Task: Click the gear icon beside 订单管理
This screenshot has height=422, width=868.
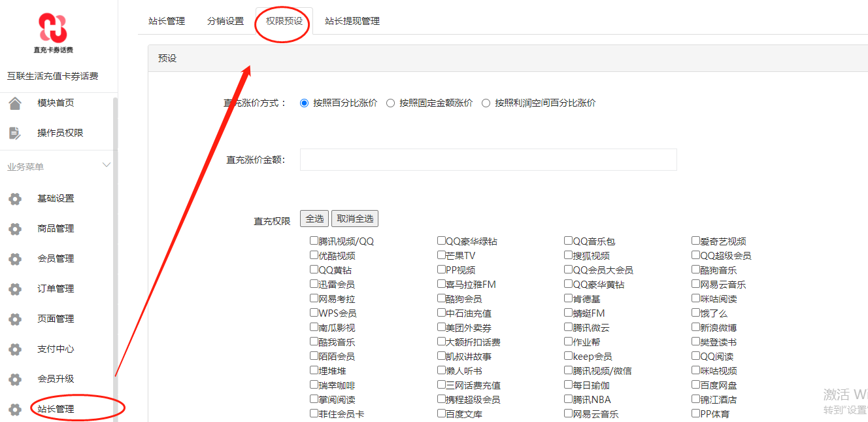Action: coord(14,289)
